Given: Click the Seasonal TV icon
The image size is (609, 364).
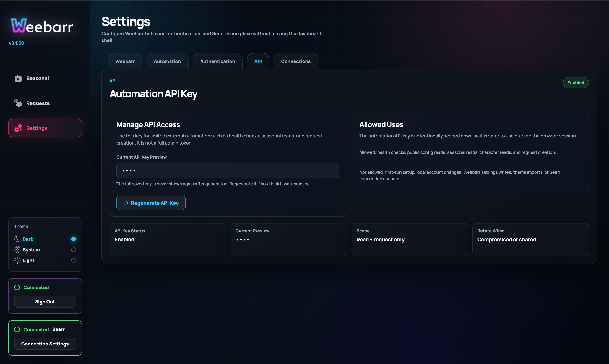Looking at the screenshot, I should 18,79.
